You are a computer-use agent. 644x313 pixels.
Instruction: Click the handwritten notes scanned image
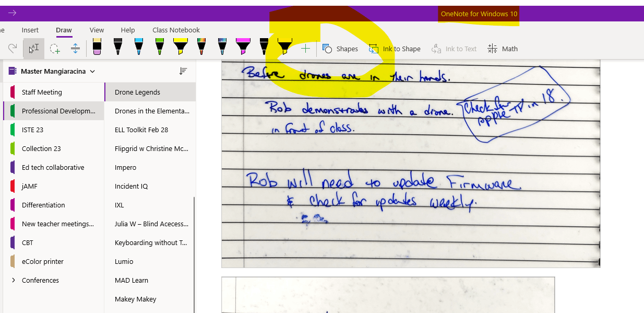pyautogui.click(x=411, y=164)
